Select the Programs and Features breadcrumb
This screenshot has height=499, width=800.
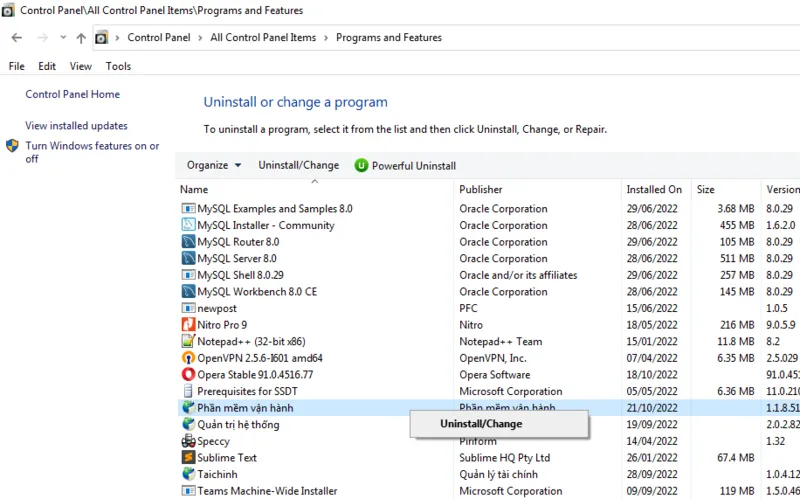[389, 38]
